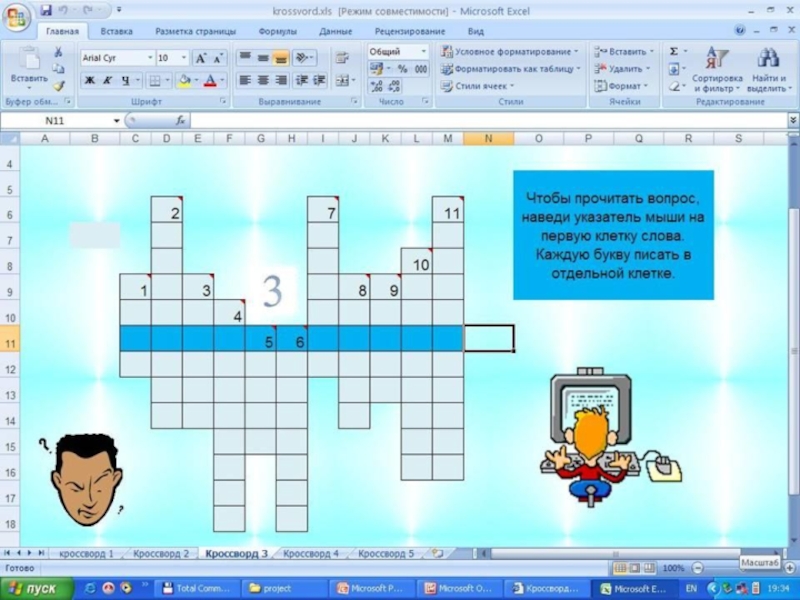Open Найти и выделить menu
Viewport: 800px width, 600px height.
tap(767, 69)
